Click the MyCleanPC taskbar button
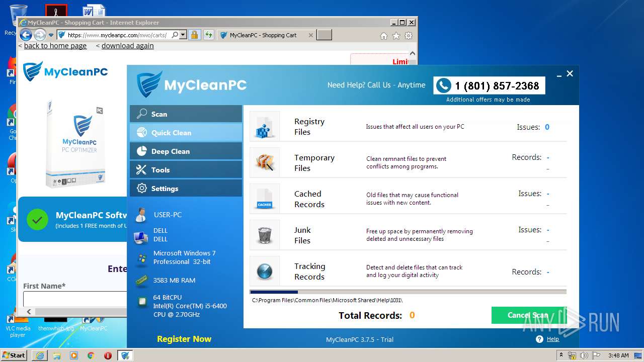The height and width of the screenshot is (362, 644). 125,355
